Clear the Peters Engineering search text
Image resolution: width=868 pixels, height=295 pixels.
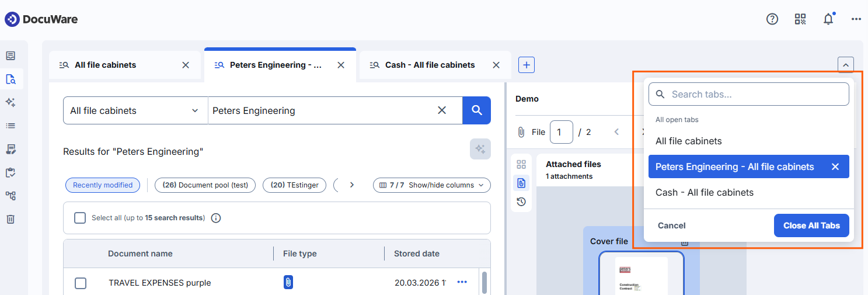(442, 110)
